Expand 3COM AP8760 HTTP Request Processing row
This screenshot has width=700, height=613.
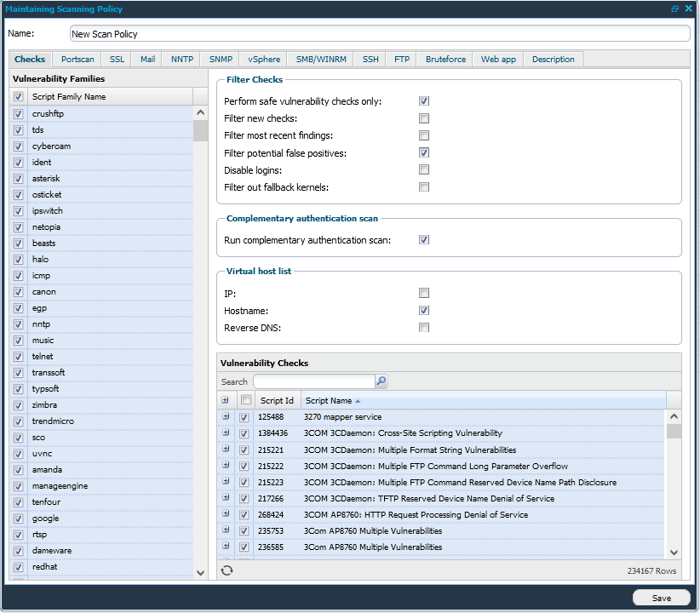226,514
